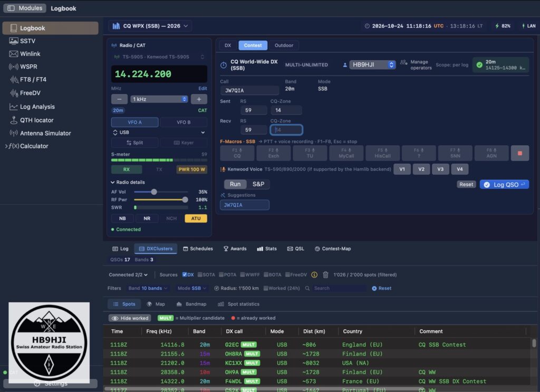Screen dimensions: 540x392
Task: Open the Band 10 bands filter
Action: [x=148, y=288]
